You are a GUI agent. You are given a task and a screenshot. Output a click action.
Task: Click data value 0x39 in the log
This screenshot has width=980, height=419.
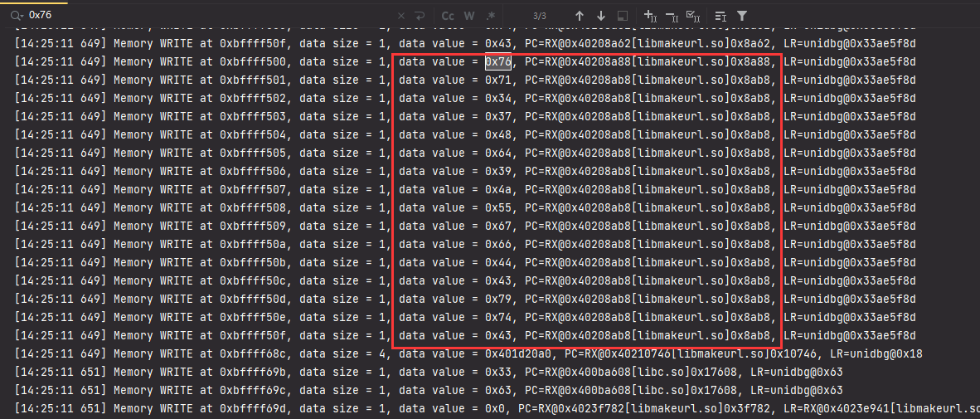(498, 172)
